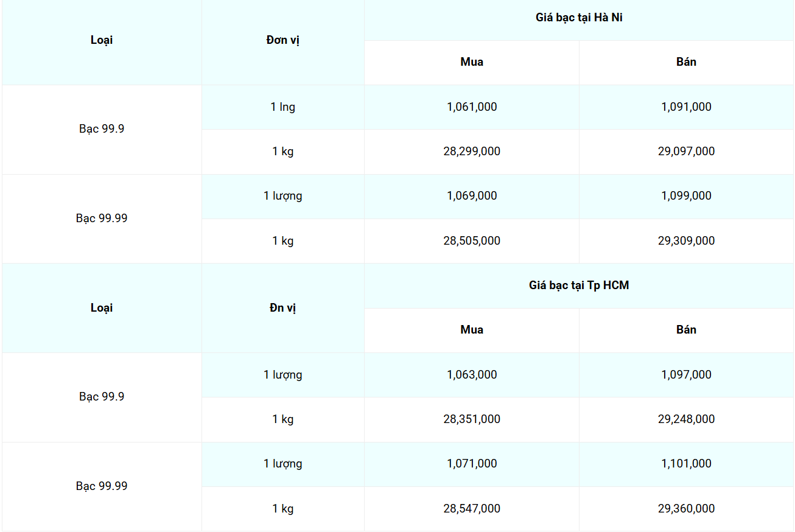Select the 'Đơn vị' column header
The width and height of the screenshot is (795, 532).
283,41
